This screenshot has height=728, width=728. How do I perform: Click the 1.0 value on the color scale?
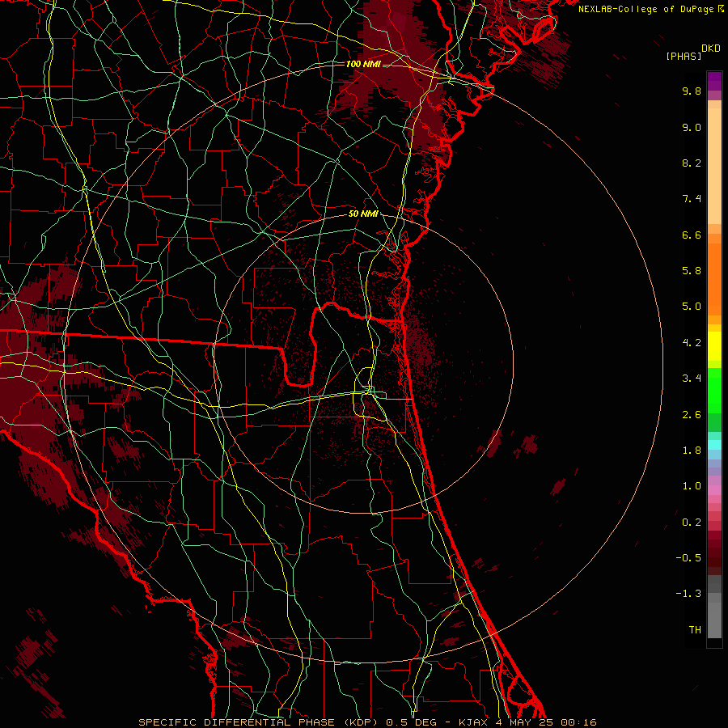692,486
